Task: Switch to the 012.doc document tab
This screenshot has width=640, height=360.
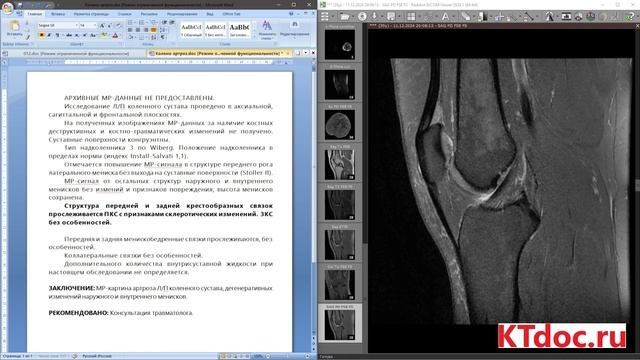Action: pyautogui.click(x=76, y=53)
